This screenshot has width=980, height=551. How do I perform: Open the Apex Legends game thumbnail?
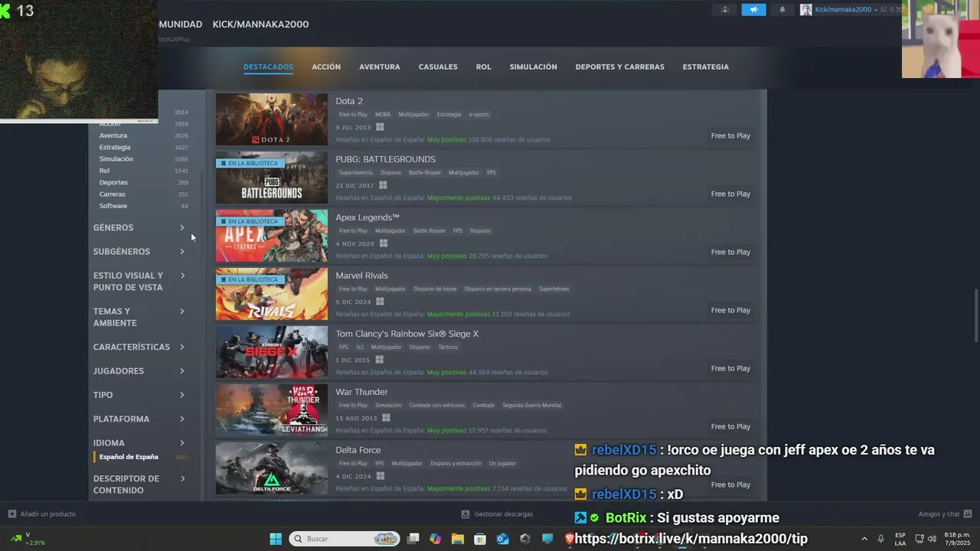point(272,236)
